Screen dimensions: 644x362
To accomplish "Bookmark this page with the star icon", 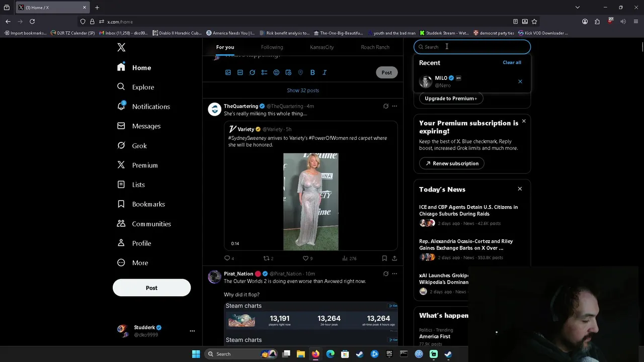I will click(x=534, y=22).
